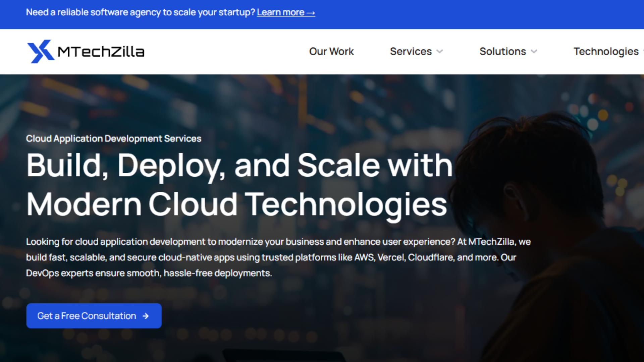
Task: Click the MTechZilla logo in the header
Action: pos(86,51)
